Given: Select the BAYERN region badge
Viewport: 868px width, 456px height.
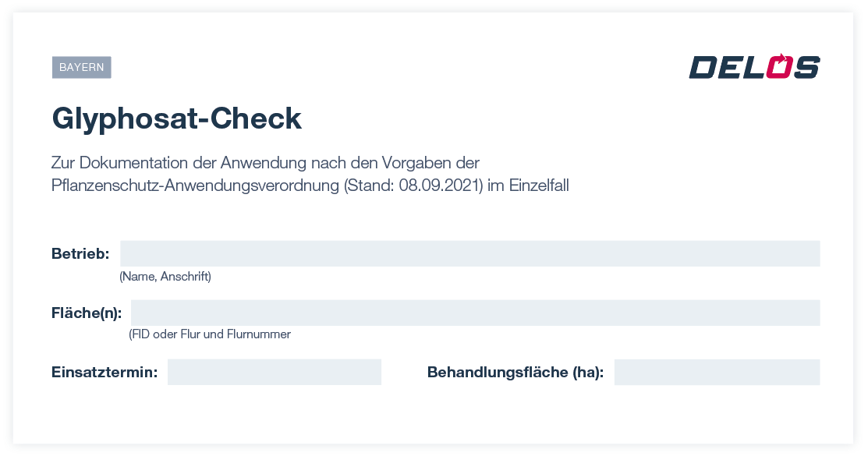Looking at the screenshot, I should point(81,67).
